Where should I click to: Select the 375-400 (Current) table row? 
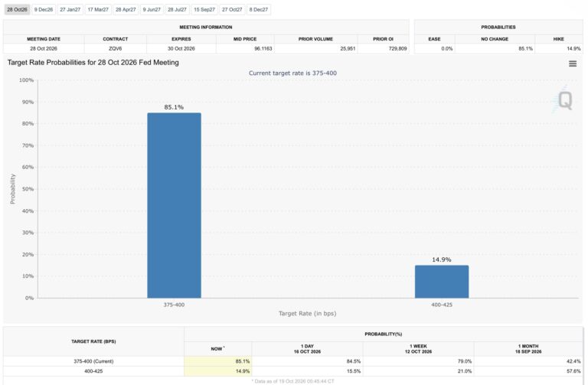[293, 361]
